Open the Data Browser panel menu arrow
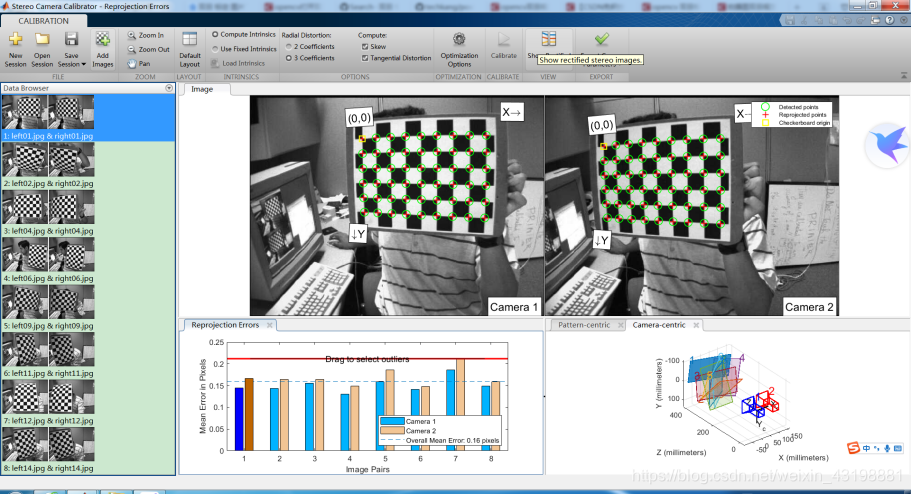This screenshot has height=494, width=911. click(169, 88)
